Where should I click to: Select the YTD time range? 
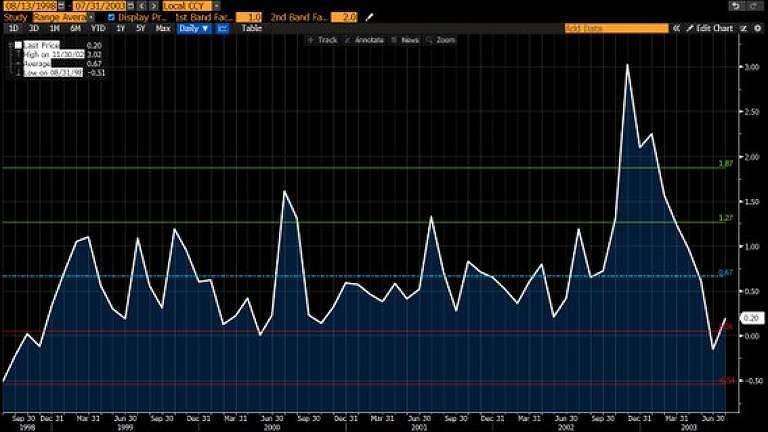coord(98,28)
